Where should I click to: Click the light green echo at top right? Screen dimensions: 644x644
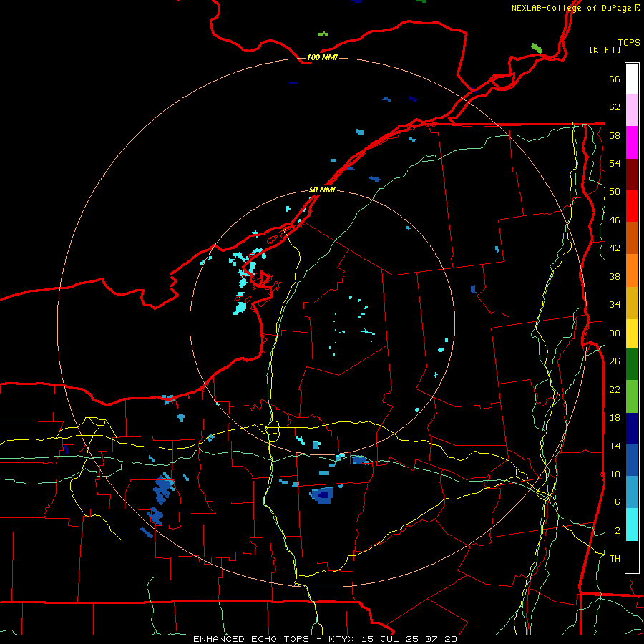point(537,49)
